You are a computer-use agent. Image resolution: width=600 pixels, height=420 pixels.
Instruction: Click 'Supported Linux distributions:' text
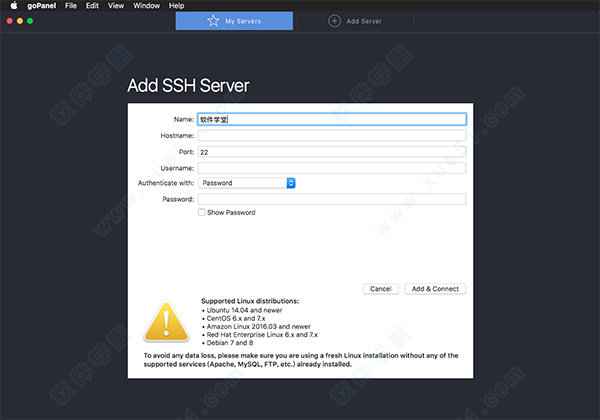click(250, 301)
